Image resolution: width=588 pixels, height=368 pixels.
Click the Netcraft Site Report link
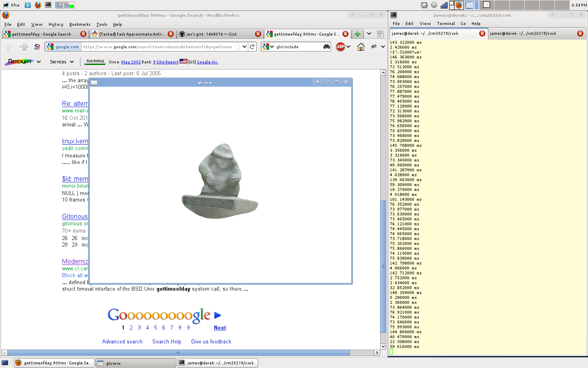pos(167,62)
